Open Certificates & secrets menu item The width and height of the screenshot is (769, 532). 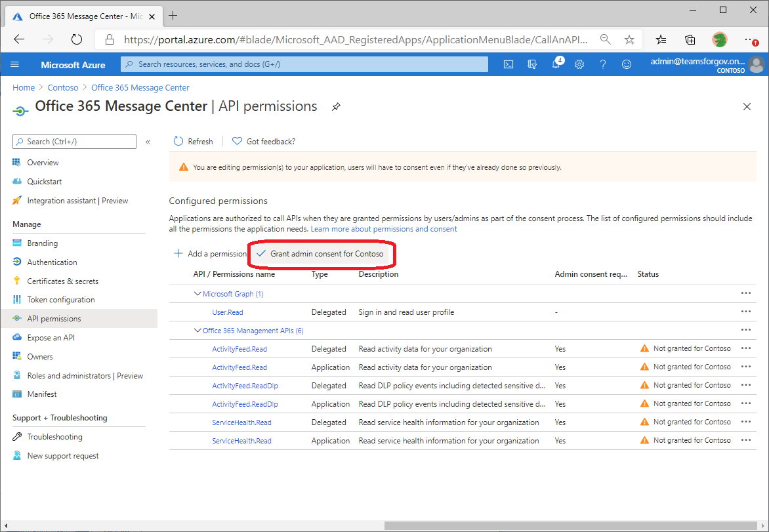pyautogui.click(x=62, y=281)
